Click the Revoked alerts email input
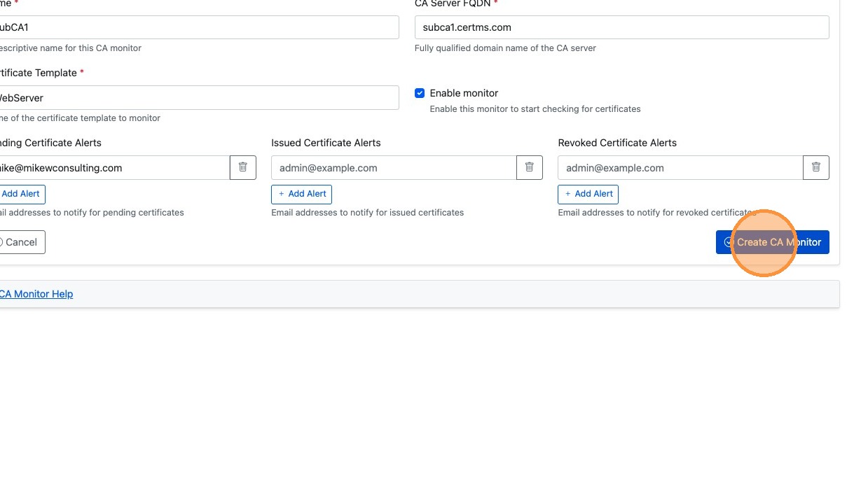 tap(681, 168)
